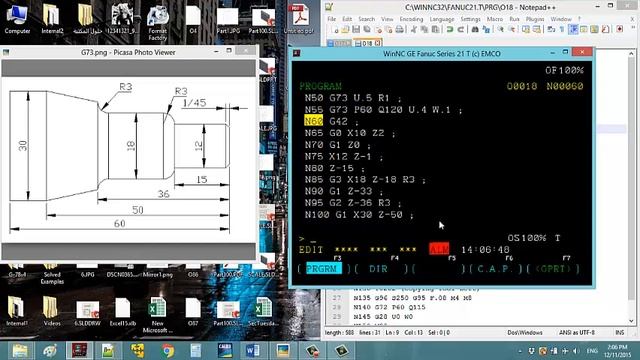
Task: Click program line N95 G2 Z-36 R3
Action: coord(353,203)
